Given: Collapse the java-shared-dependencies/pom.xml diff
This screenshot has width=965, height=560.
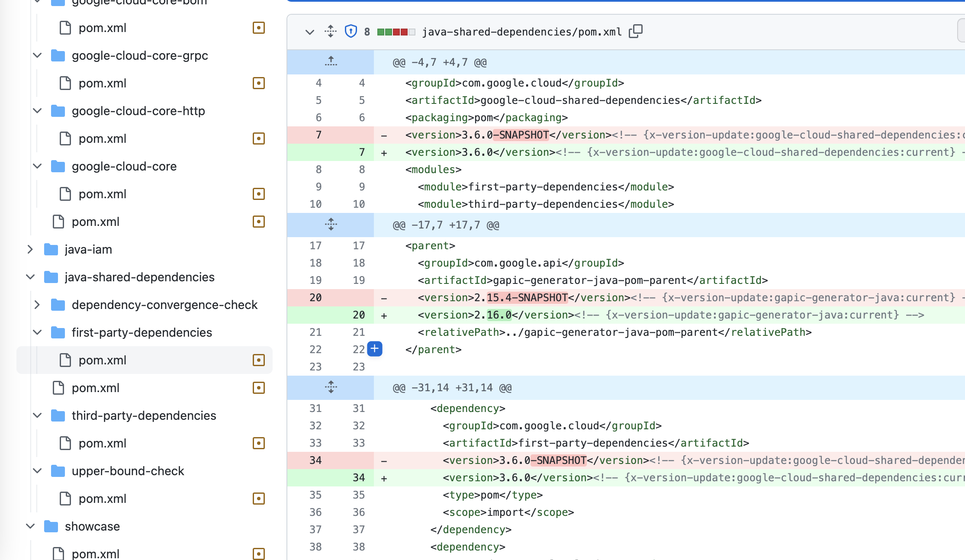Looking at the screenshot, I should [x=309, y=32].
